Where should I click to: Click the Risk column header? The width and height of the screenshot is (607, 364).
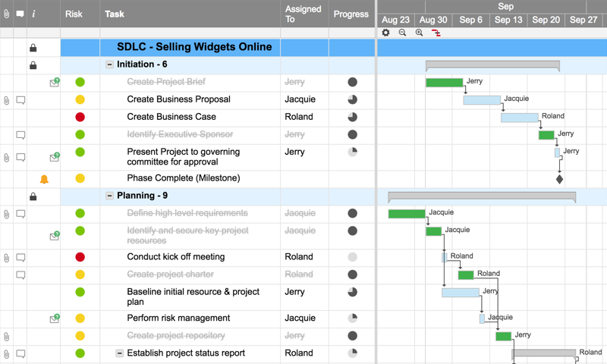click(74, 14)
